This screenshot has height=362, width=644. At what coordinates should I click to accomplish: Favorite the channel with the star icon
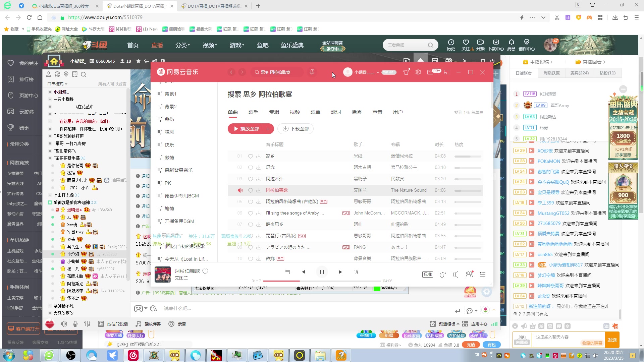pos(138,61)
